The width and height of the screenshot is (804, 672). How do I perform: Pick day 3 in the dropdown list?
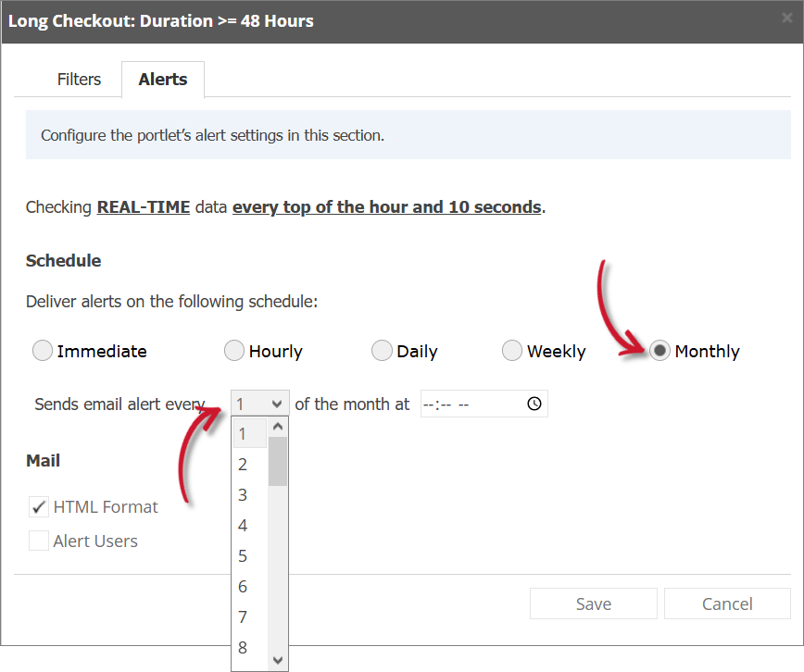250,495
